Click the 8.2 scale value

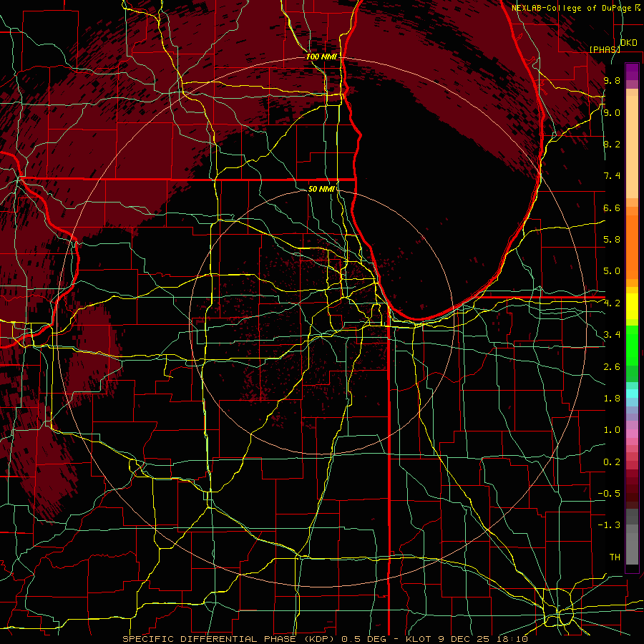click(x=612, y=144)
